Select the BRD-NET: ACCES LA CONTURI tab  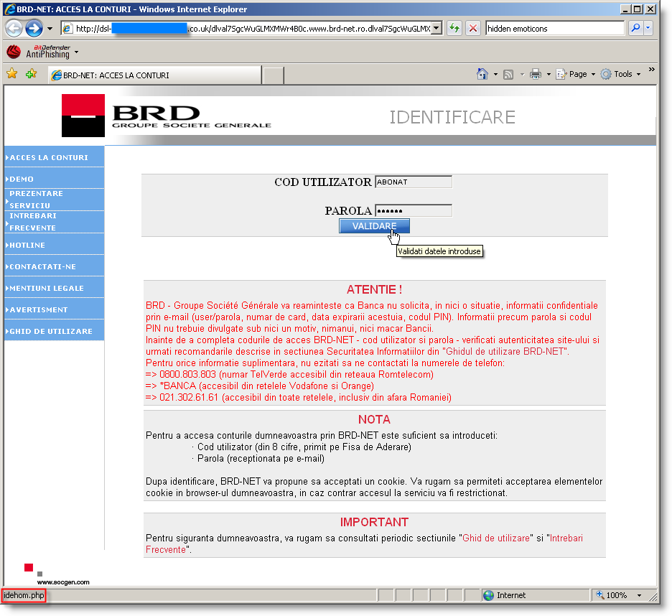154,75
